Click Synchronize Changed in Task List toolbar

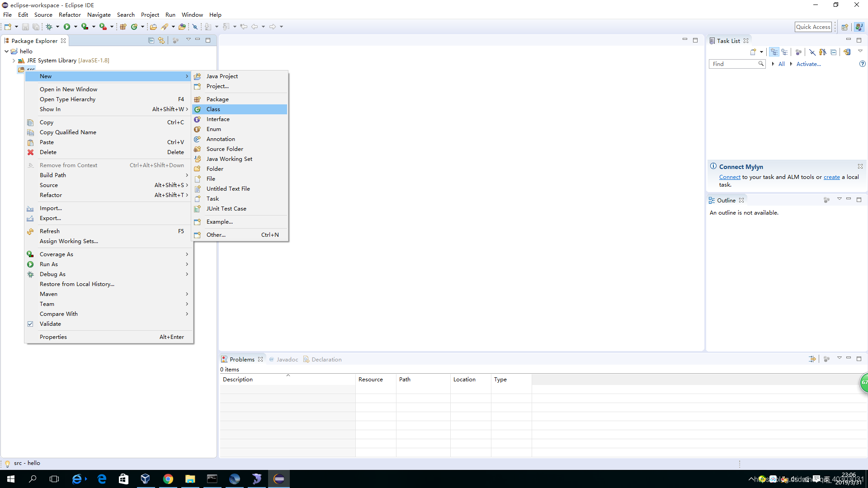pyautogui.click(x=847, y=52)
